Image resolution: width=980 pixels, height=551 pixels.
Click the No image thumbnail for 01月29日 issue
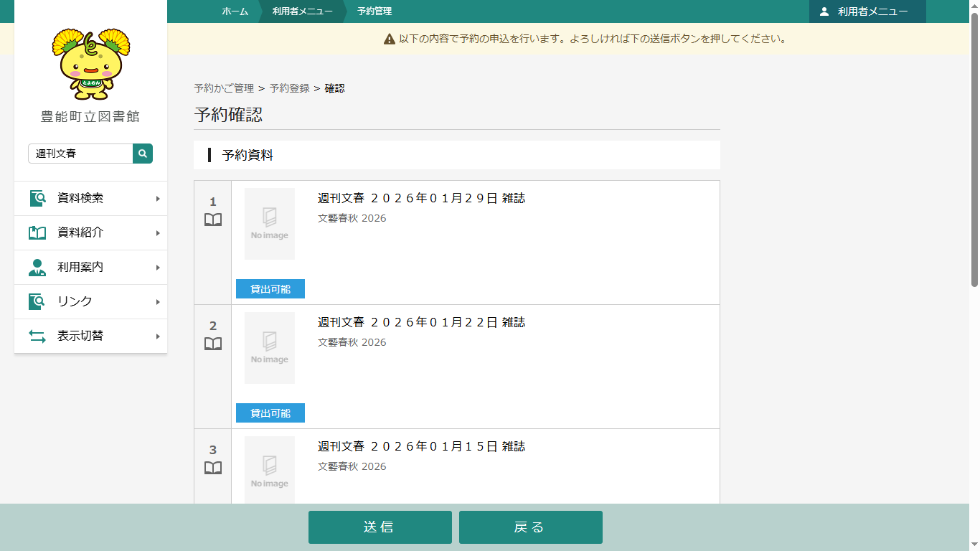tap(270, 224)
